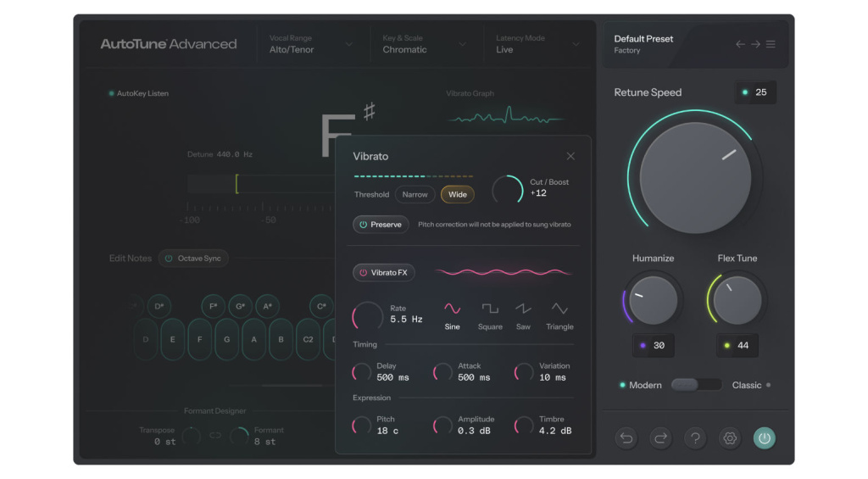Click the Vibrato Rate knob

(x=368, y=316)
